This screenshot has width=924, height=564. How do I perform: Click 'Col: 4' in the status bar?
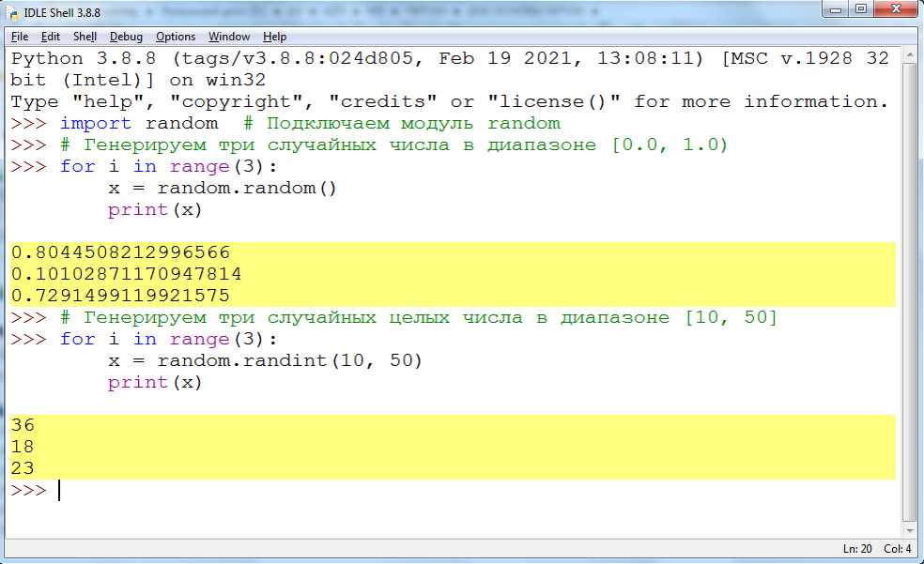(x=898, y=549)
